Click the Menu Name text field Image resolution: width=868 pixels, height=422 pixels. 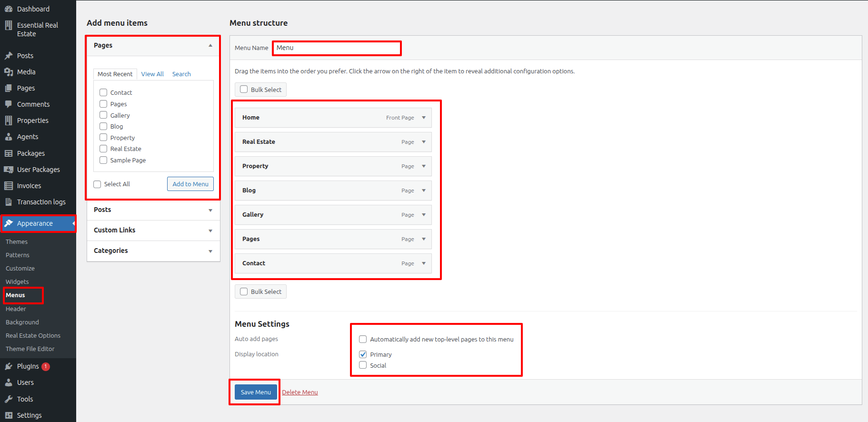[x=337, y=48]
